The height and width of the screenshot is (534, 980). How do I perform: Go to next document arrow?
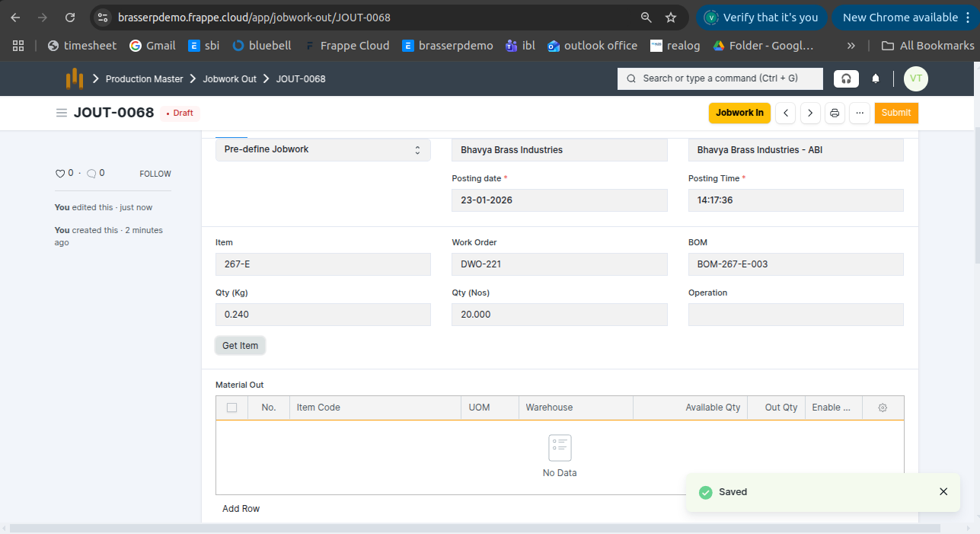[810, 113]
